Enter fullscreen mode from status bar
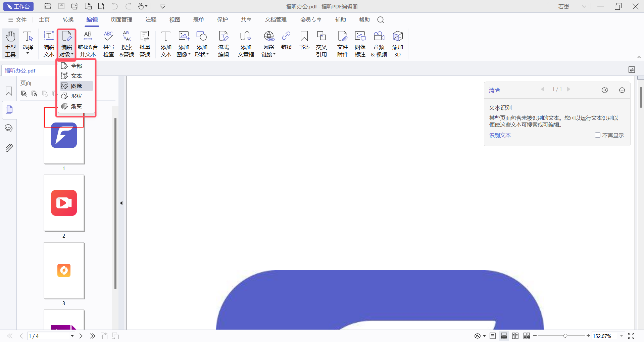Image resolution: width=644 pixels, height=342 pixels. [x=631, y=336]
